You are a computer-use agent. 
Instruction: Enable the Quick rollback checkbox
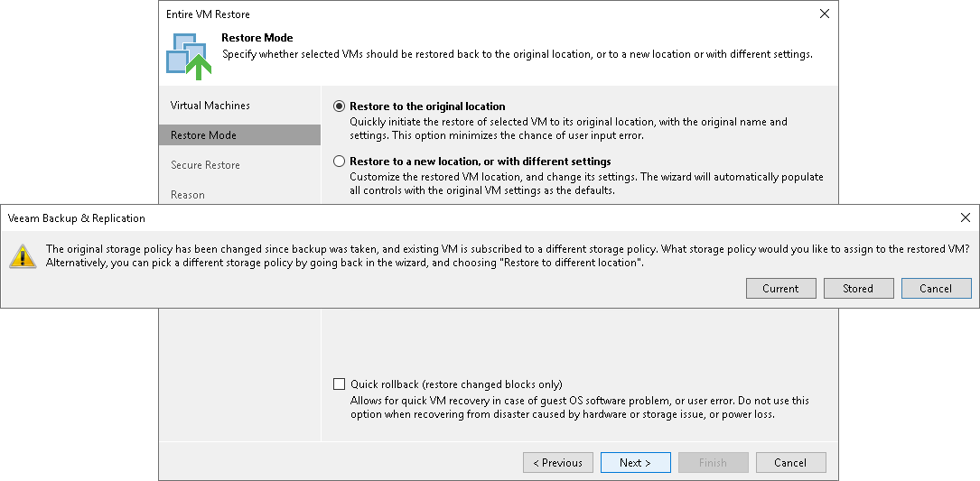point(340,384)
